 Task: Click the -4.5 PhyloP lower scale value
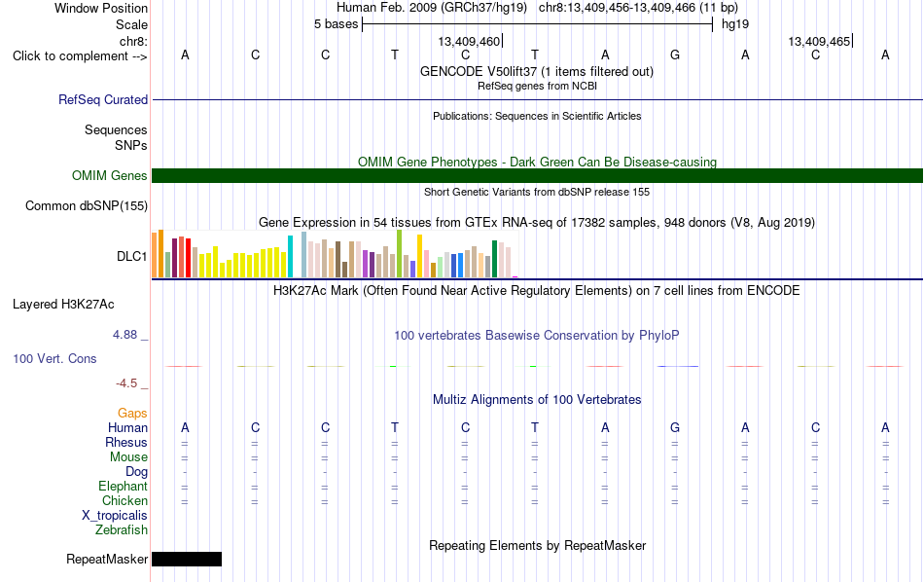click(x=126, y=383)
